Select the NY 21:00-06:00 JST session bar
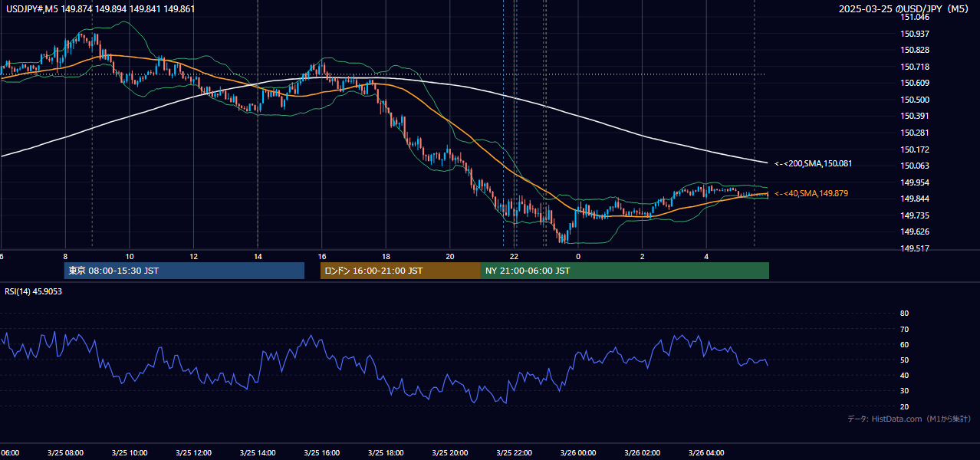 (x=625, y=271)
